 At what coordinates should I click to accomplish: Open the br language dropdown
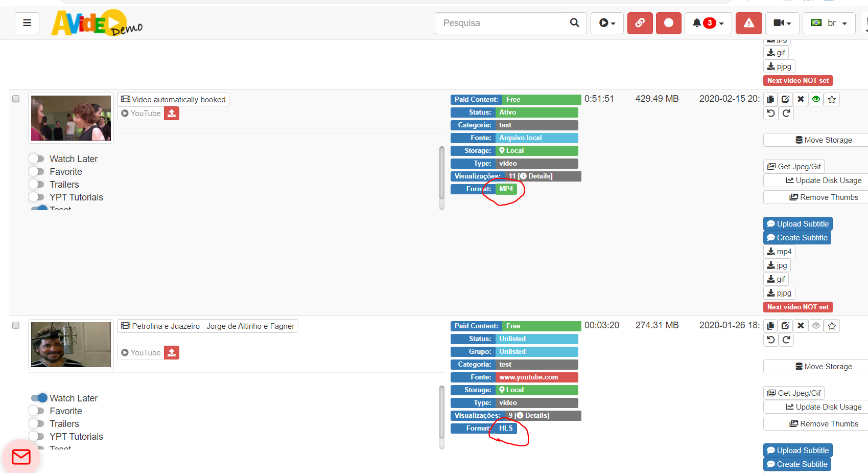coord(829,23)
